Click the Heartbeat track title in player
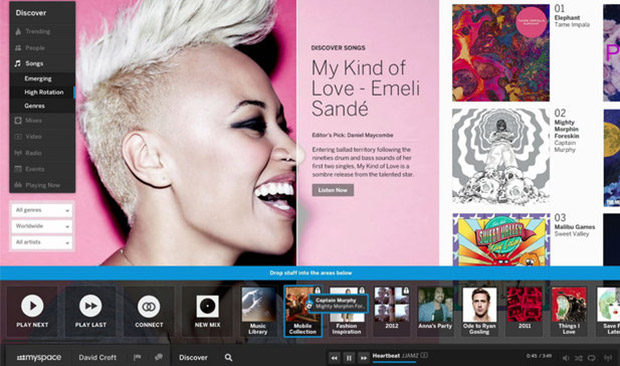Image resolution: width=620 pixels, height=366 pixels. (x=386, y=356)
